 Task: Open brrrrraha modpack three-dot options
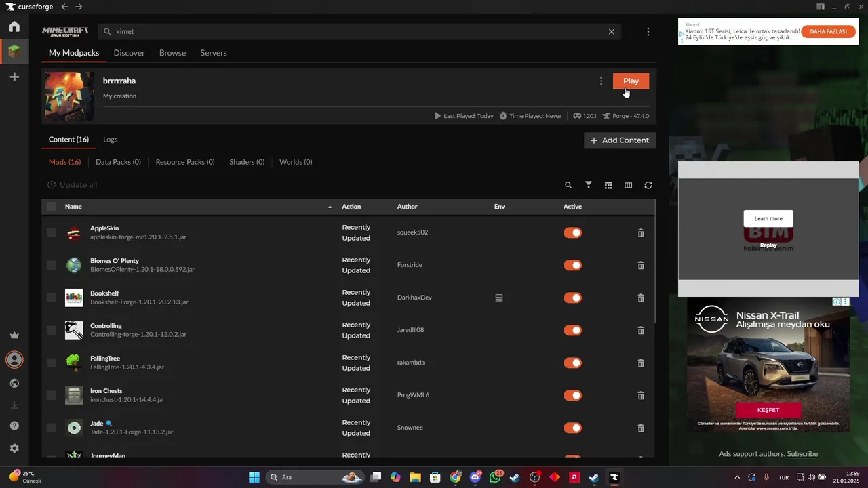click(x=601, y=81)
